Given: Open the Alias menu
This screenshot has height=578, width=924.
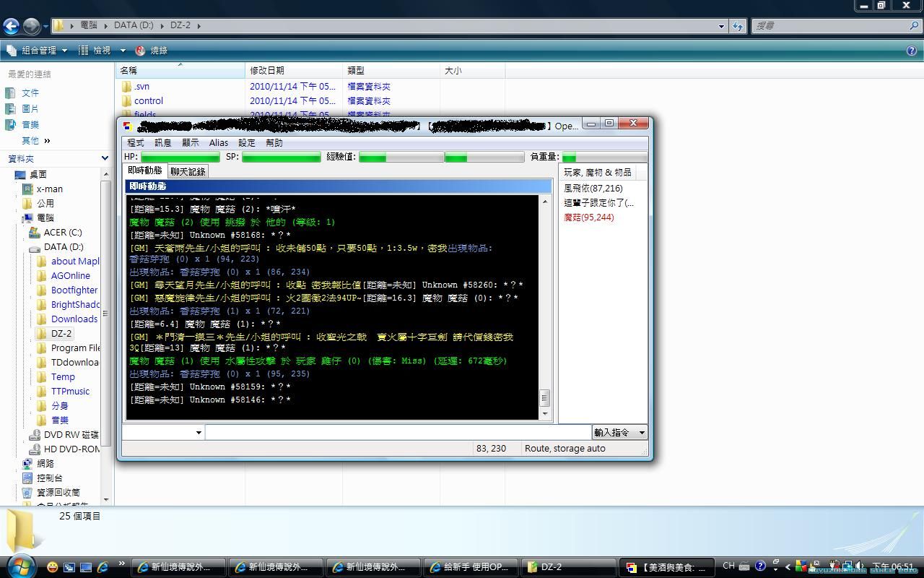Looking at the screenshot, I should (218, 143).
